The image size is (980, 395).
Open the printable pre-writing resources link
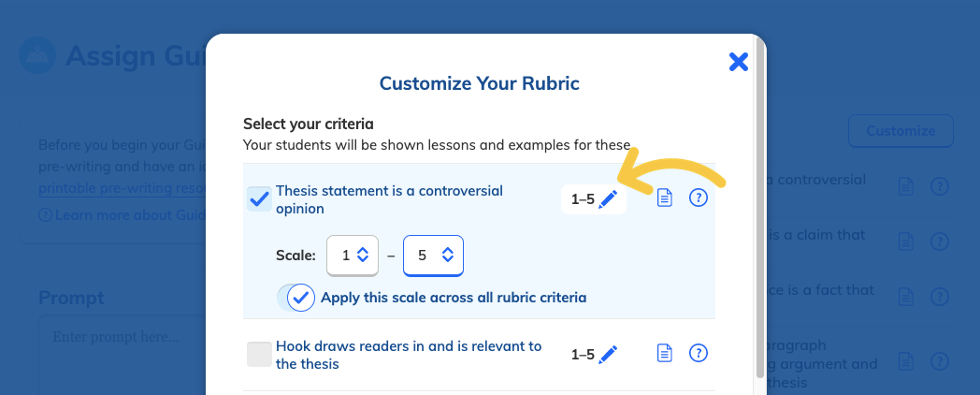[x=122, y=188]
